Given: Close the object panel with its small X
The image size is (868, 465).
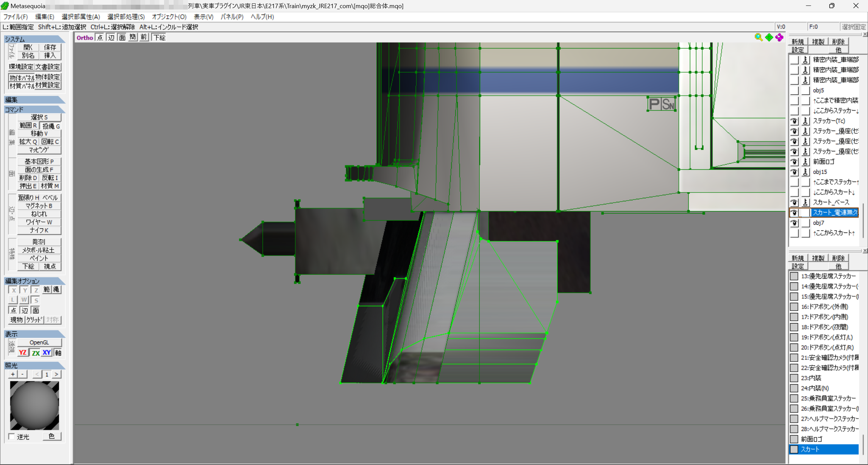Looking at the screenshot, I should click(x=865, y=34).
